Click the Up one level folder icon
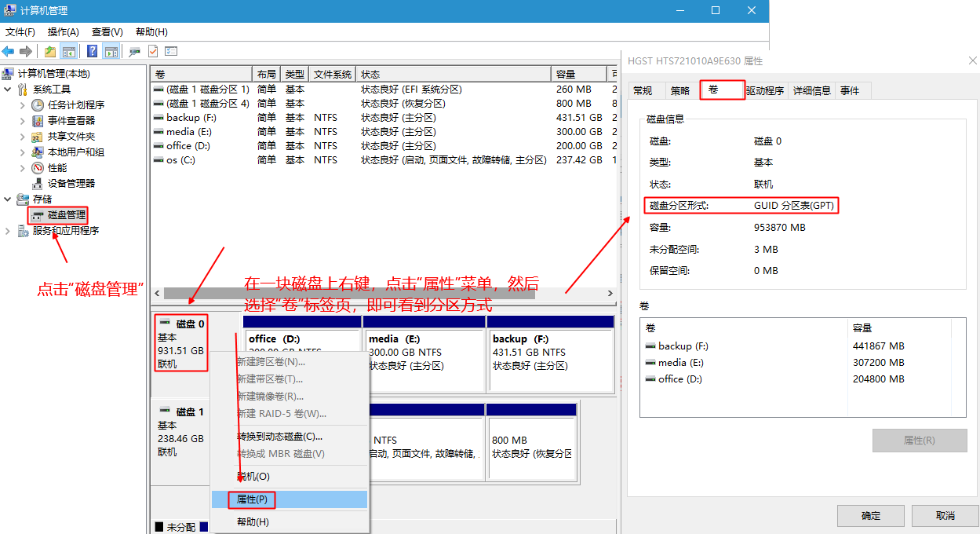Screen dimensions: 980x534 [x=50, y=51]
